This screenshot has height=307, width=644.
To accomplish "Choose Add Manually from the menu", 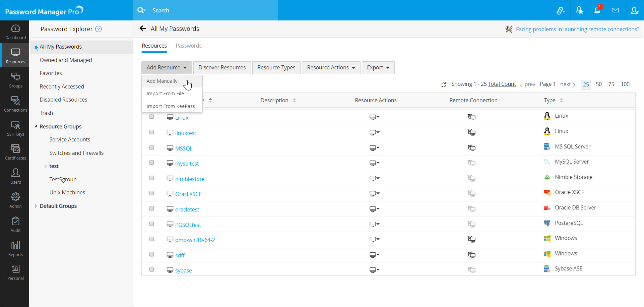I will (x=162, y=81).
